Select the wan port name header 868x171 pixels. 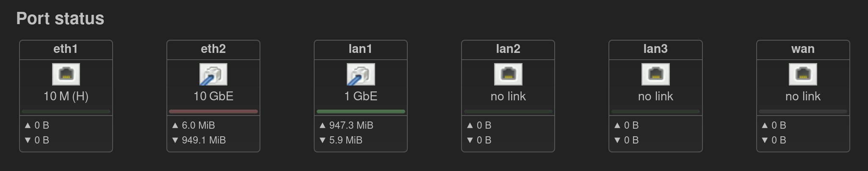coord(803,49)
